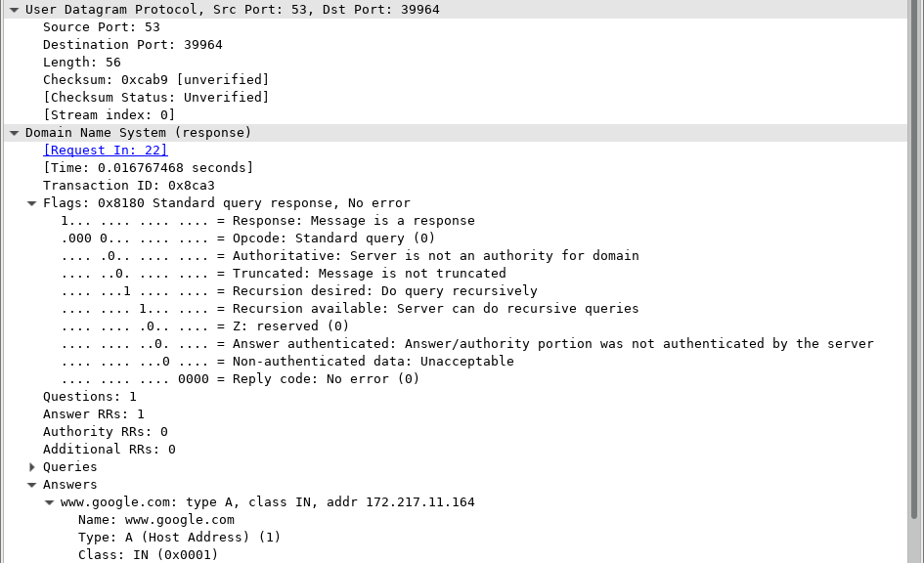Select the Reply code: No error line

click(x=241, y=379)
